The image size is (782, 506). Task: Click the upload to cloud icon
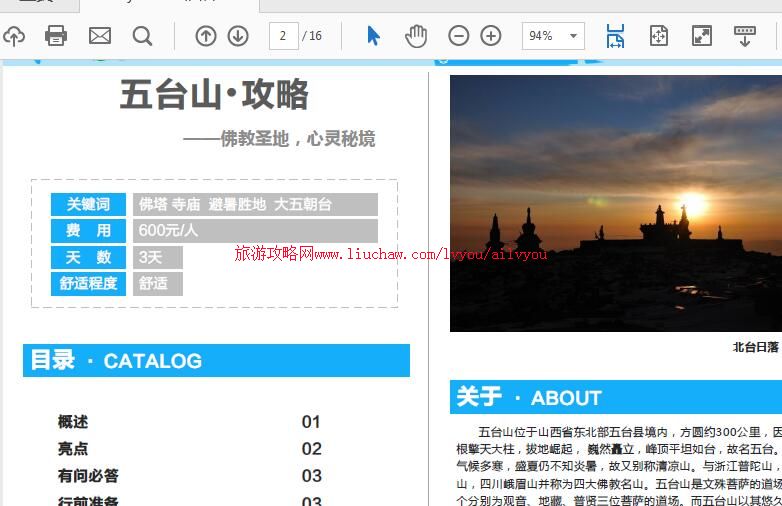[x=13, y=37]
